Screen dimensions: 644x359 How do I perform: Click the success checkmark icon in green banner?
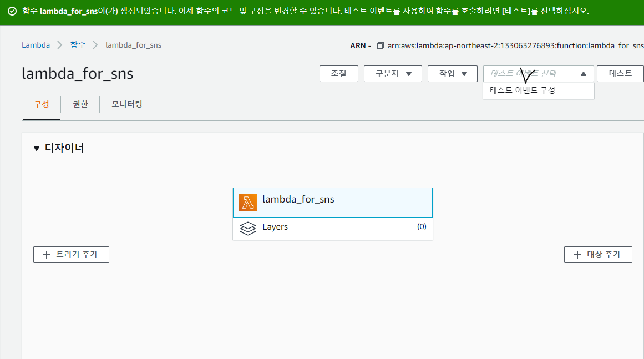pyautogui.click(x=12, y=11)
